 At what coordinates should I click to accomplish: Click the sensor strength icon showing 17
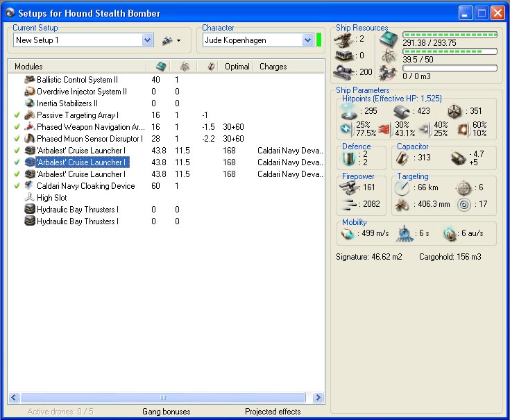[x=464, y=205]
